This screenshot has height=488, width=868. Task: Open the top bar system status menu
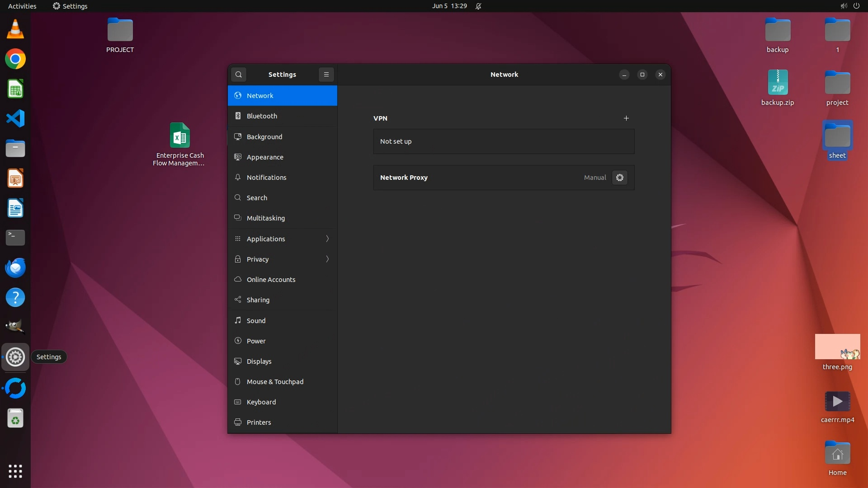click(849, 6)
